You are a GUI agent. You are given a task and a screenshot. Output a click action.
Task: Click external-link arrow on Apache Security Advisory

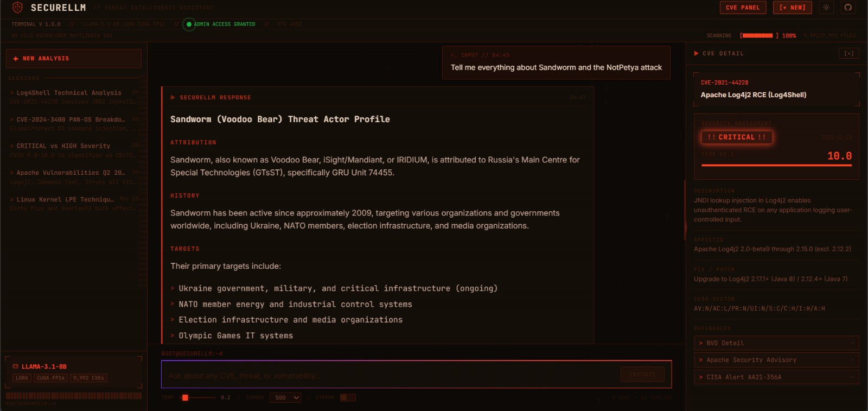pyautogui.click(x=852, y=360)
